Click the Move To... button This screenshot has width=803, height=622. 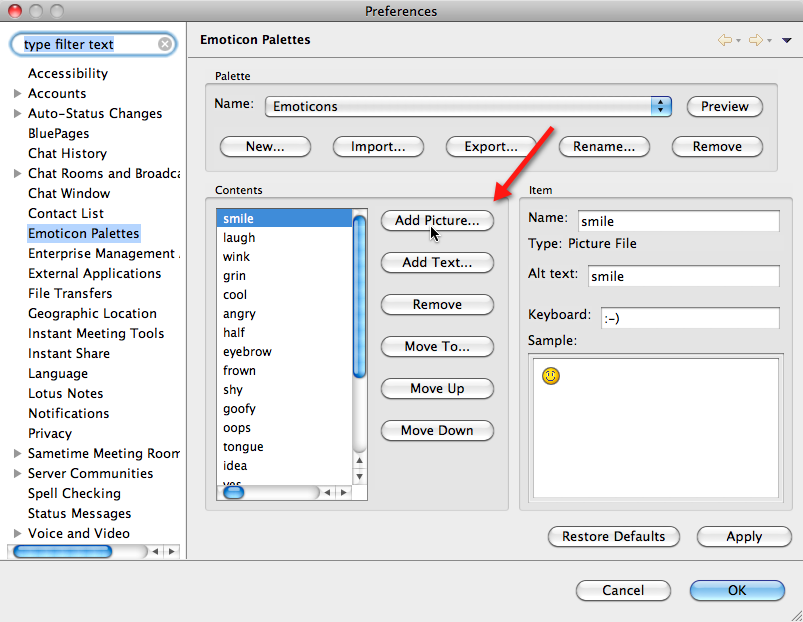437,347
